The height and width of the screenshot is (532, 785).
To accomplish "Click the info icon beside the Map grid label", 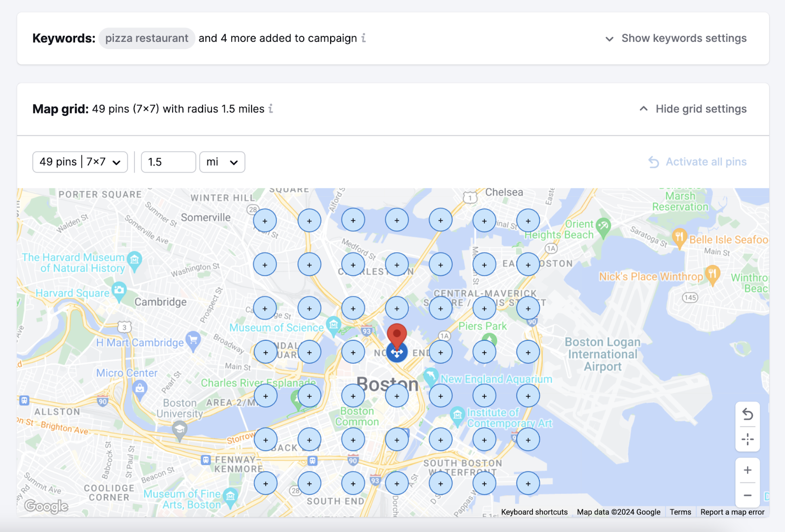I will point(271,109).
